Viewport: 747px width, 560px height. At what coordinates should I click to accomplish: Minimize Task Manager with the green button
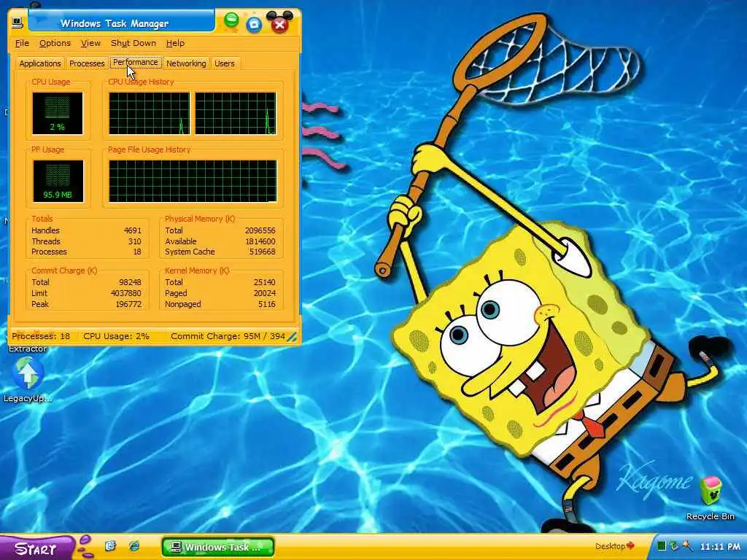pyautogui.click(x=231, y=20)
